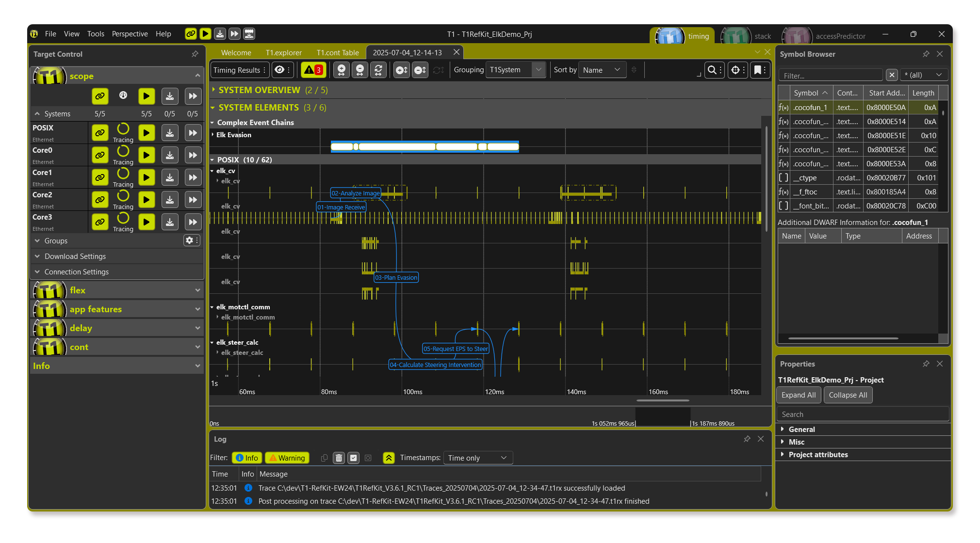Screen dimensions: 980x543
Task: Click horizontal zoom in icon
Action: pyautogui.click(x=342, y=70)
